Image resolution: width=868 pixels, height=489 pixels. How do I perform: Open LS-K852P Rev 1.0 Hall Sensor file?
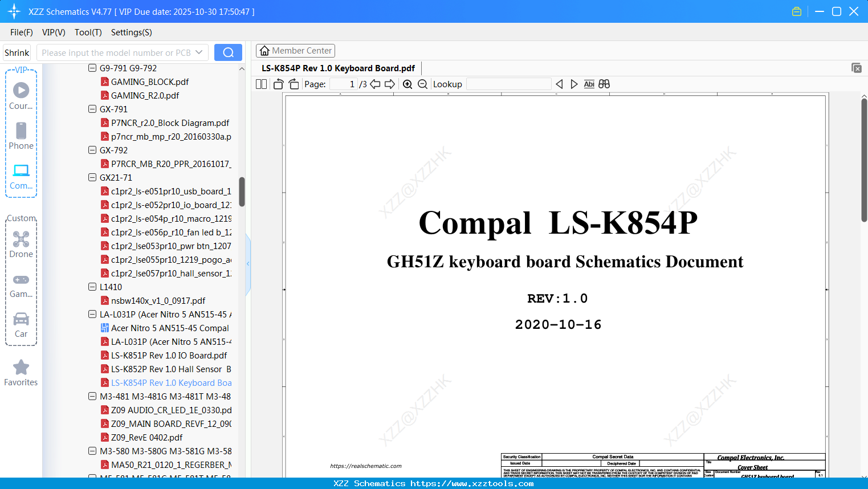(x=166, y=369)
